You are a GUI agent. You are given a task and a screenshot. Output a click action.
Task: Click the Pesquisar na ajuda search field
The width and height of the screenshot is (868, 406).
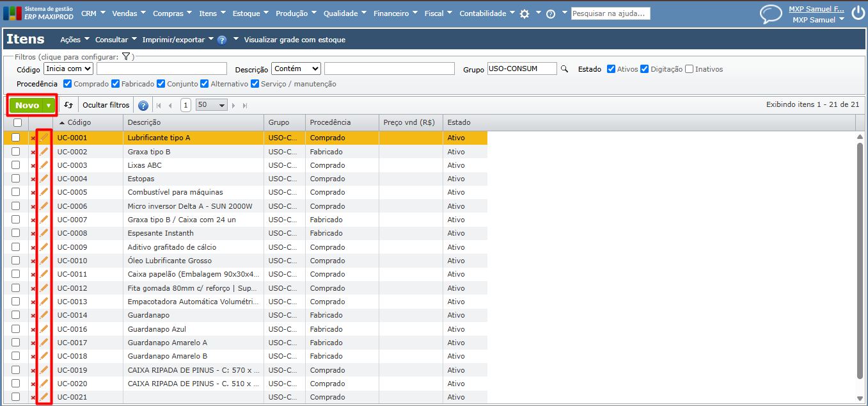click(611, 13)
